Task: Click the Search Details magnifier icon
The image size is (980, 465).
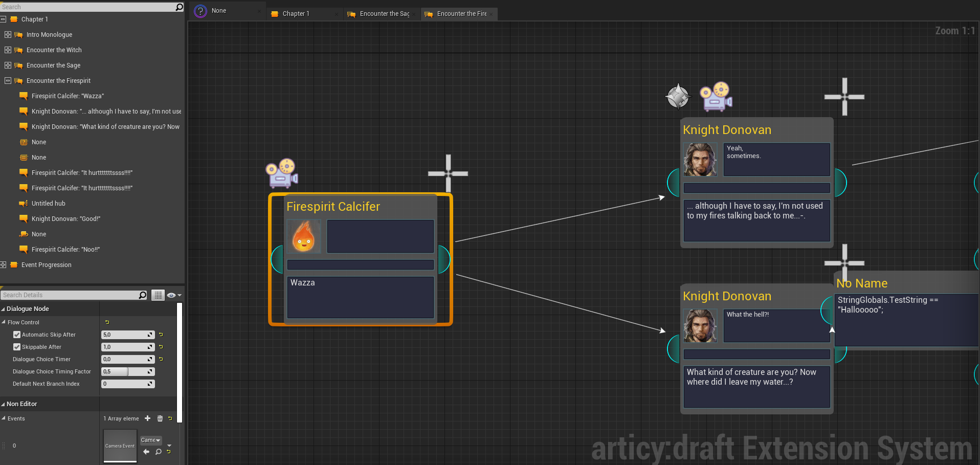Action: (x=143, y=295)
